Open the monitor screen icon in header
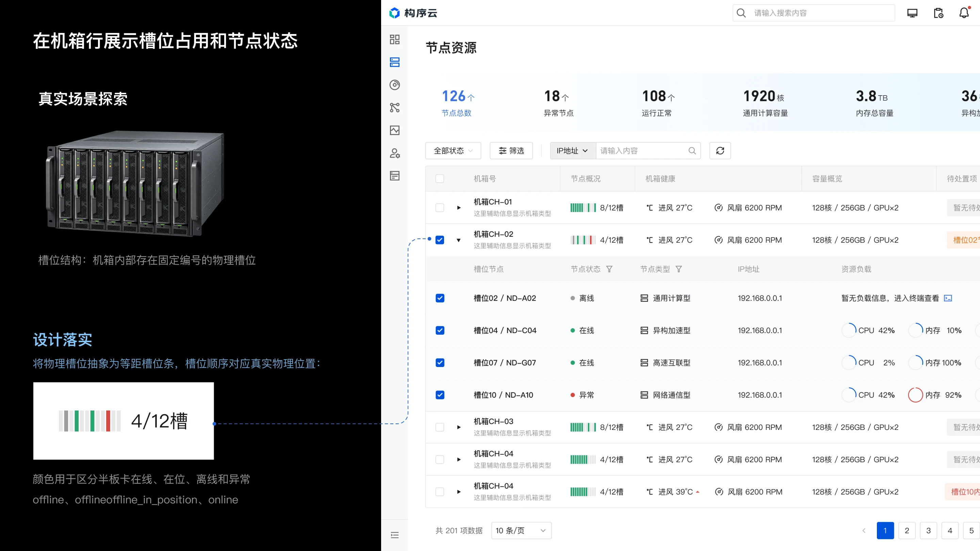Viewport: 980px width, 551px height. coord(912,13)
